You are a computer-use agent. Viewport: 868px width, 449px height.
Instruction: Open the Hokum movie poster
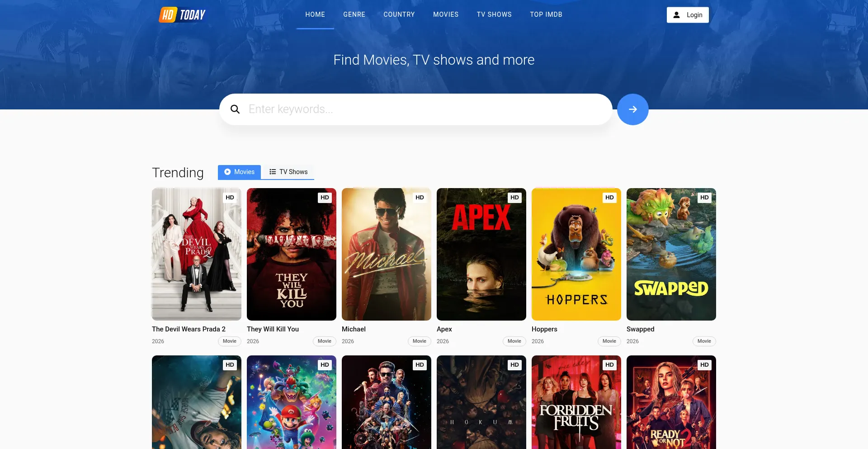tap(481, 402)
